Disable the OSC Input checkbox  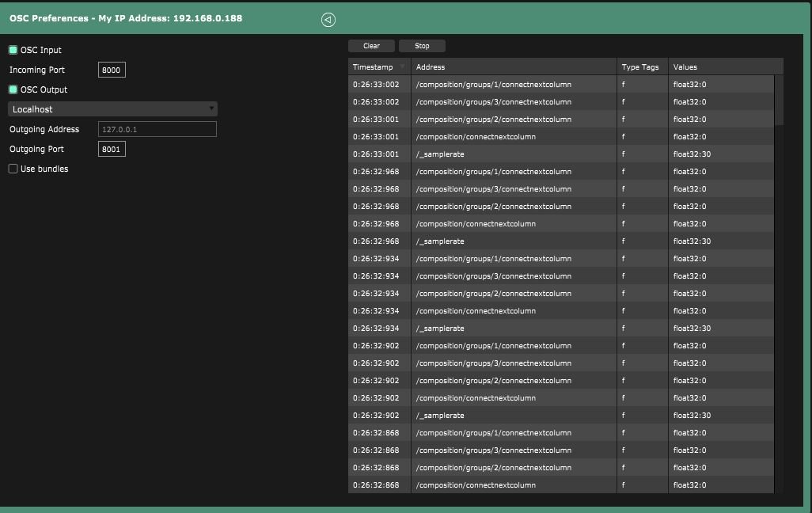(13, 50)
